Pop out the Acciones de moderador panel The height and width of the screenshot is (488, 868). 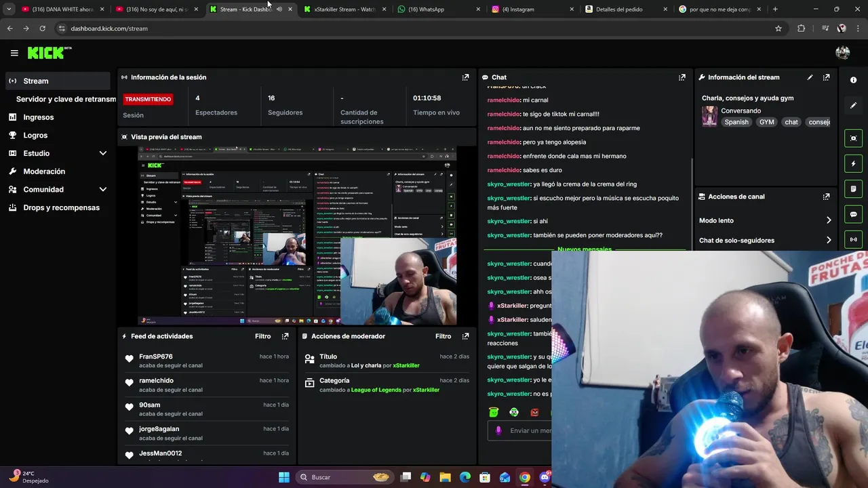(465, 336)
